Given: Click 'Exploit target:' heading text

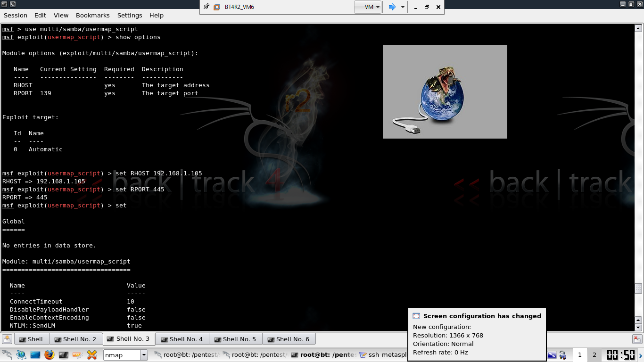Looking at the screenshot, I should click(31, 117).
